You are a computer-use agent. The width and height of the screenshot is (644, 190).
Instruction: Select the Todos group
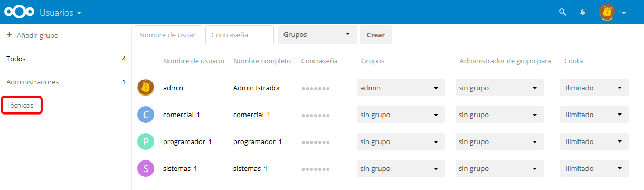(16, 59)
